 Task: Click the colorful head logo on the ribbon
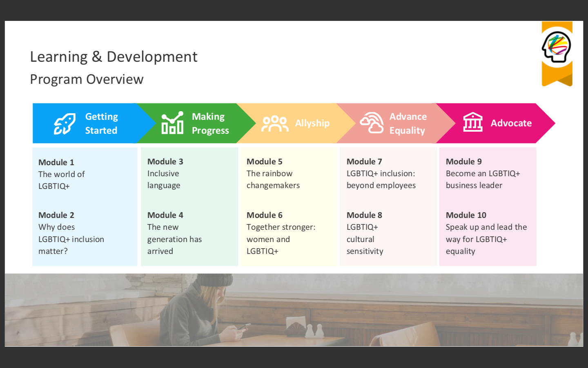[x=557, y=47]
